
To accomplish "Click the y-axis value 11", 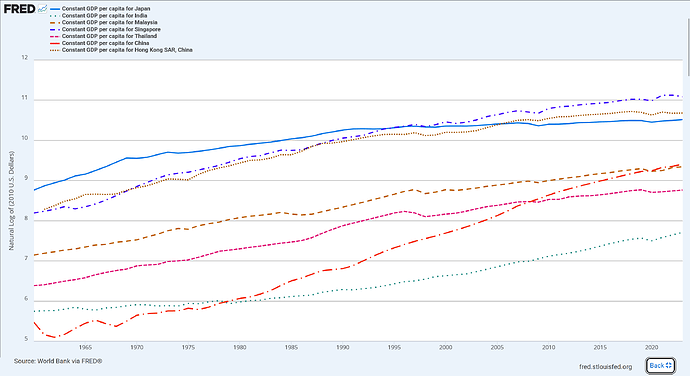I will coord(25,98).
